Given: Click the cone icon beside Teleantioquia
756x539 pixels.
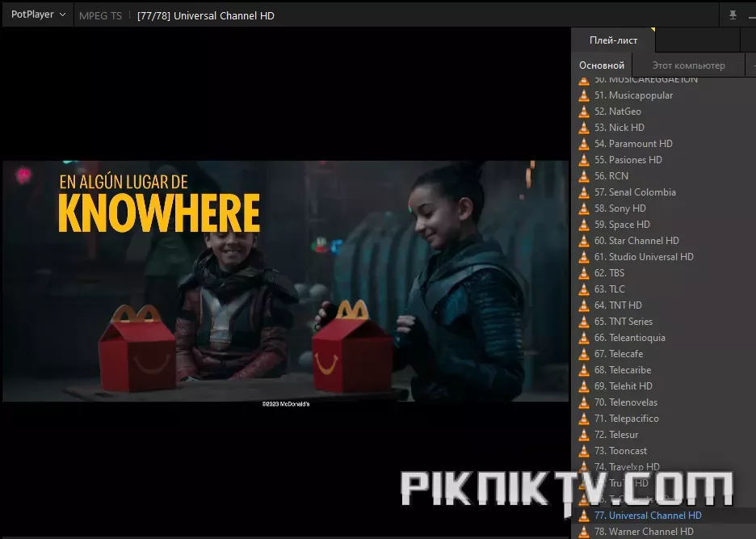Looking at the screenshot, I should tap(584, 338).
